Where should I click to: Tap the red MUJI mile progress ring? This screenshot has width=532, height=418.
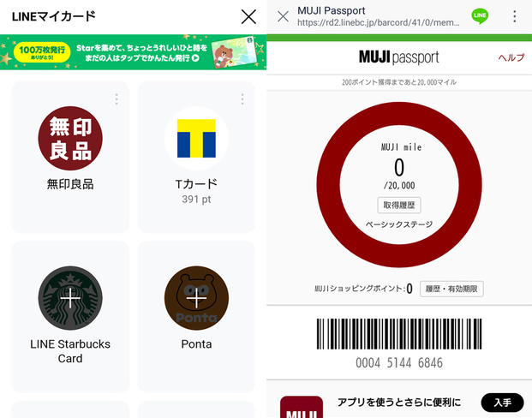[399, 185]
